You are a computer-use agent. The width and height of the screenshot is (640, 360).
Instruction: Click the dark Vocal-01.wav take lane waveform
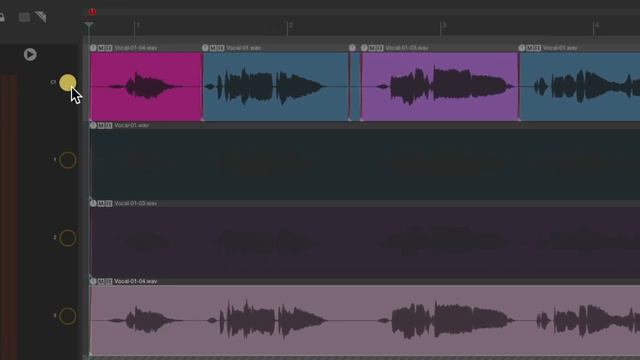(x=365, y=164)
